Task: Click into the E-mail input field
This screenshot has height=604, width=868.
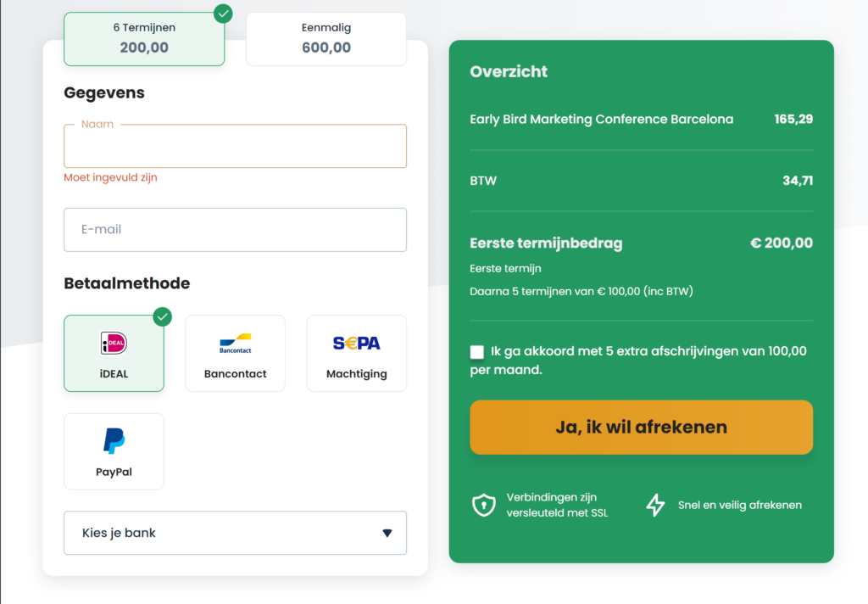Action: (x=235, y=230)
